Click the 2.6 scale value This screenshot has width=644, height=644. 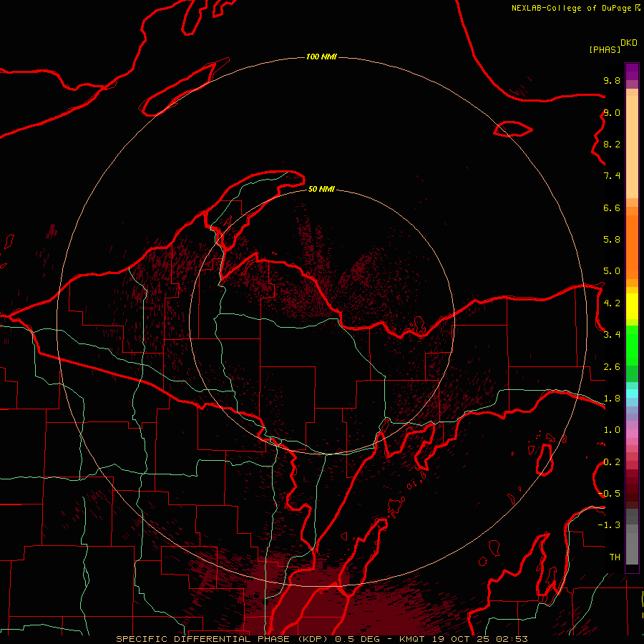point(612,367)
